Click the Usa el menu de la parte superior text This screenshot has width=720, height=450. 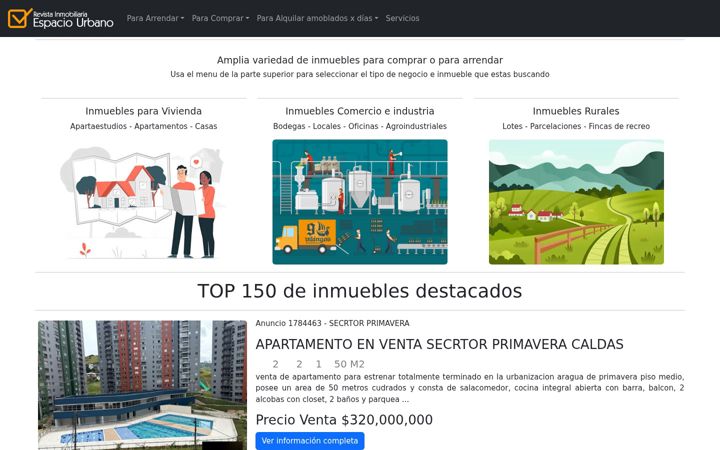pyautogui.click(x=360, y=74)
